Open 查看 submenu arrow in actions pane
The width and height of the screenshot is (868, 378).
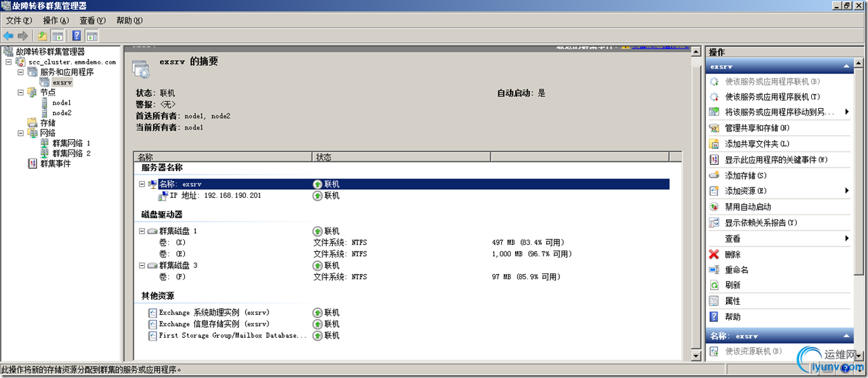pyautogui.click(x=847, y=238)
